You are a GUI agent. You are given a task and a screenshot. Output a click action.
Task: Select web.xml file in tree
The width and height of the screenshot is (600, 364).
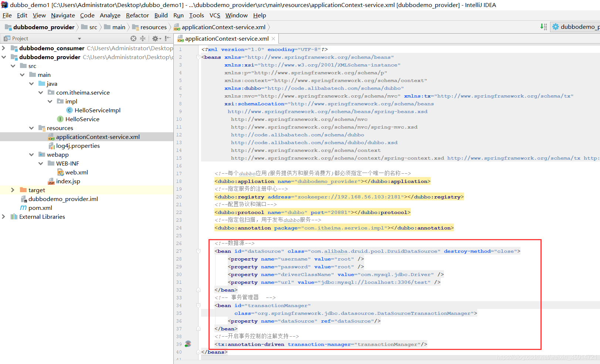click(x=77, y=172)
